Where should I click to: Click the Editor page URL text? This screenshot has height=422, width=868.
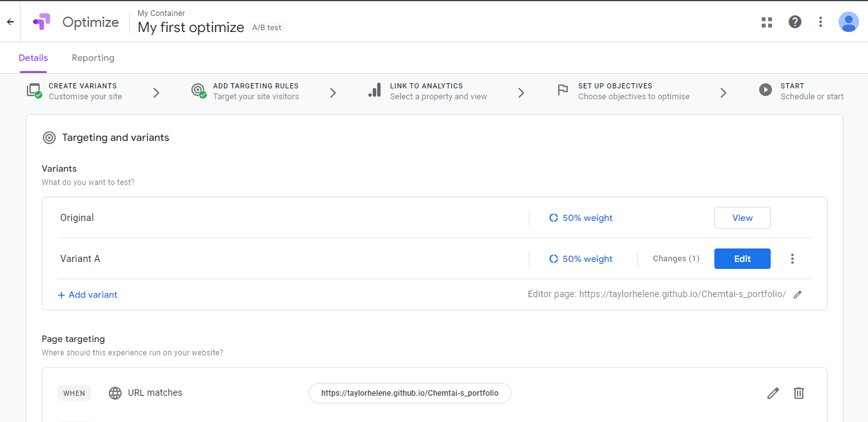click(x=657, y=295)
